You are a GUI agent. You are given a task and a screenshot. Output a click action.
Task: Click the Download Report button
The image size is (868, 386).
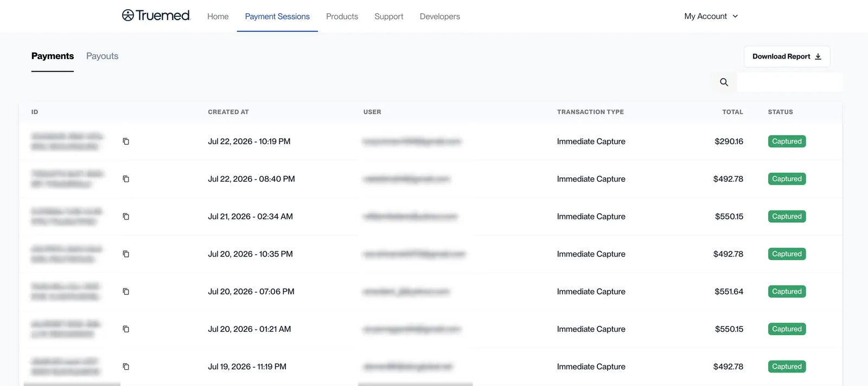[x=787, y=56]
